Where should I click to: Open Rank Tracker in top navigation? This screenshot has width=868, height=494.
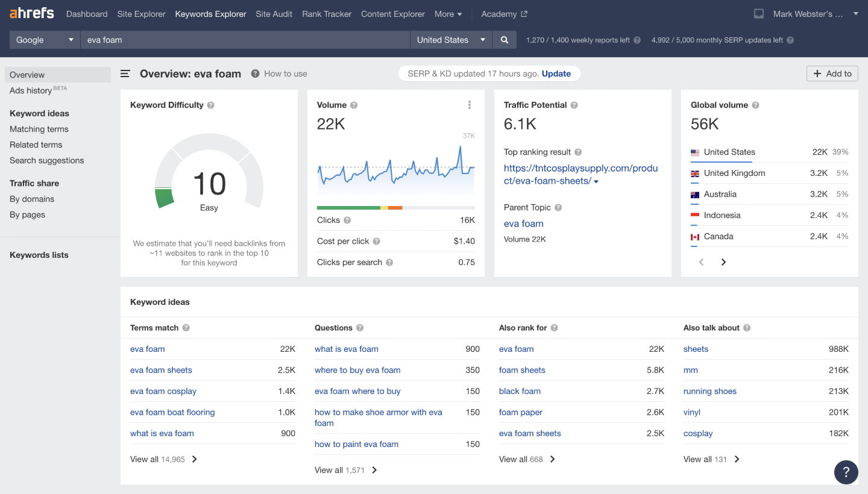[327, 14]
